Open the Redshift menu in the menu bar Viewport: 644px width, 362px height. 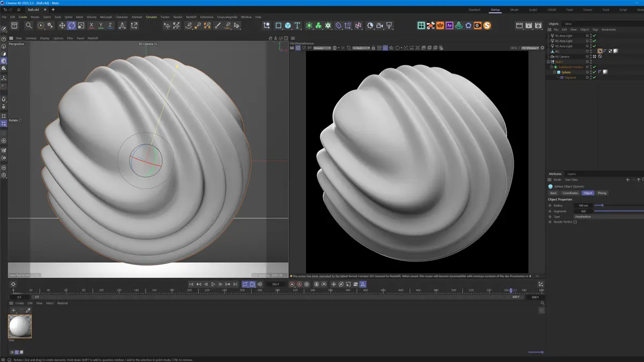pyautogui.click(x=191, y=17)
